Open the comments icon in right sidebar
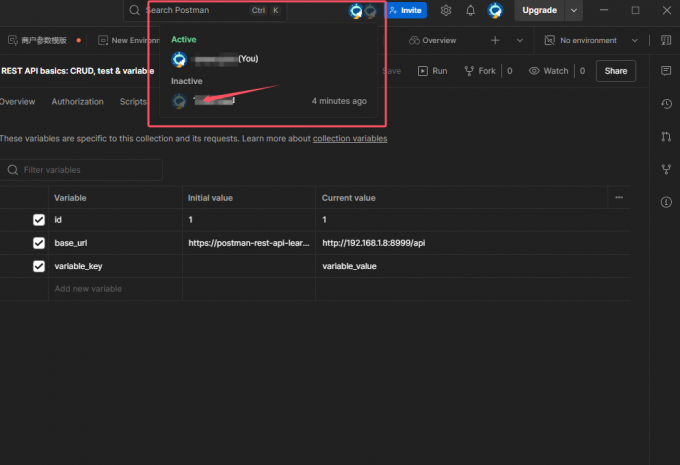Screen dimensions: 680x465 tap(666, 71)
